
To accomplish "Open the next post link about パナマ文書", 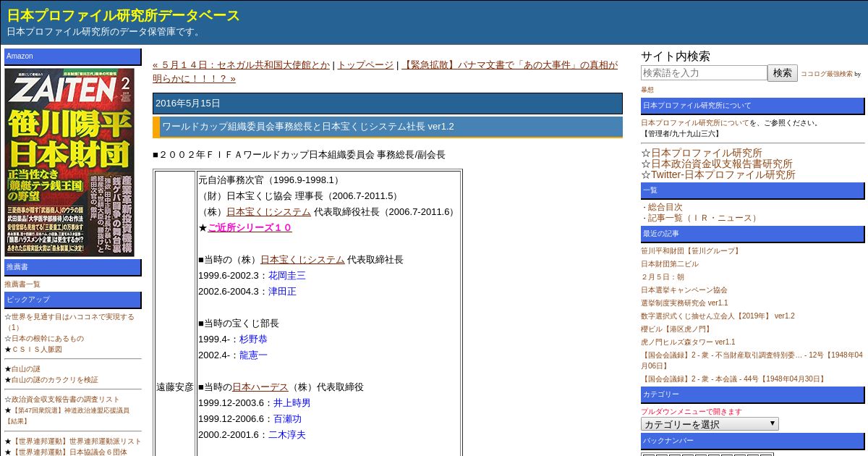I will tap(386, 72).
